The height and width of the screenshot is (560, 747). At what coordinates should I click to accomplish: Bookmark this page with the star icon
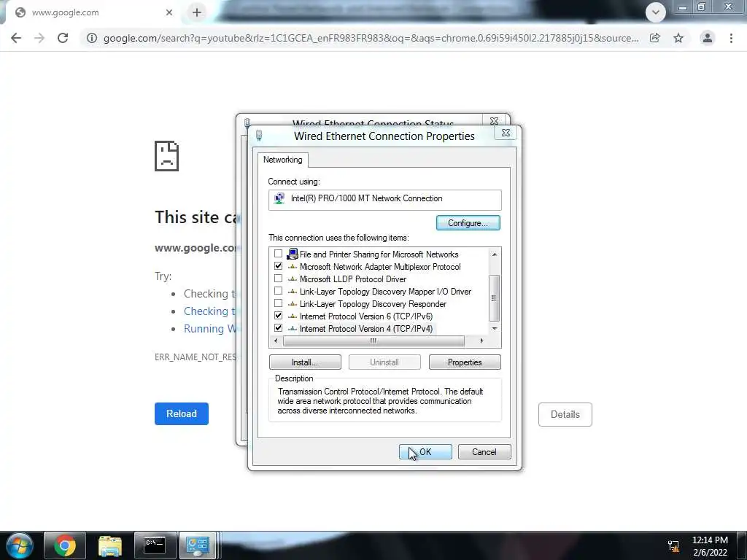(678, 38)
